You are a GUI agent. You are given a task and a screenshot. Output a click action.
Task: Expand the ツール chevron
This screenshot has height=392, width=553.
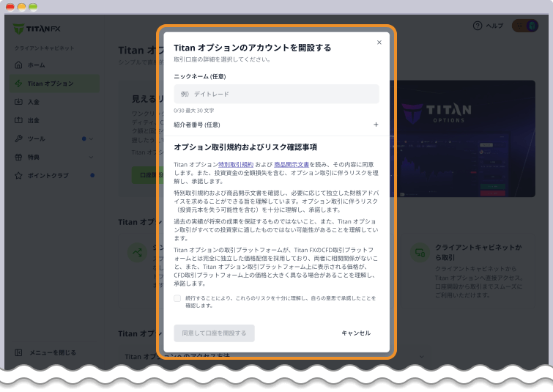[x=92, y=138]
